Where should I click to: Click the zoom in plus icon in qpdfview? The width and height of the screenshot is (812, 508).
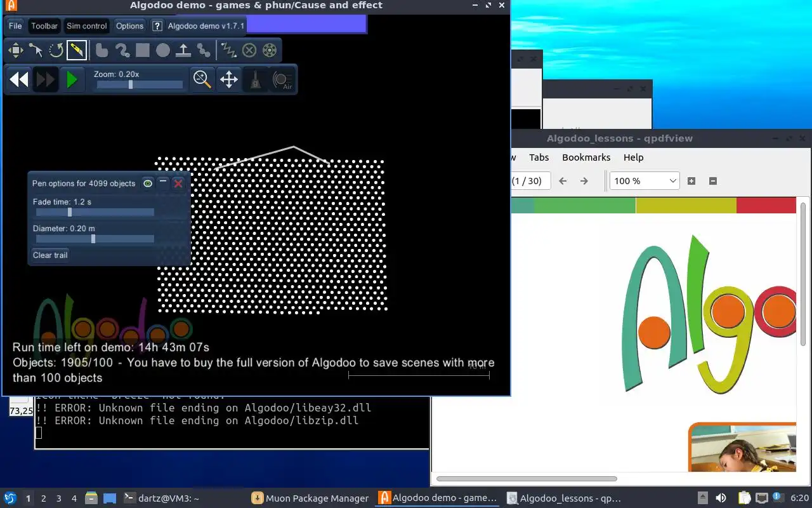point(691,181)
